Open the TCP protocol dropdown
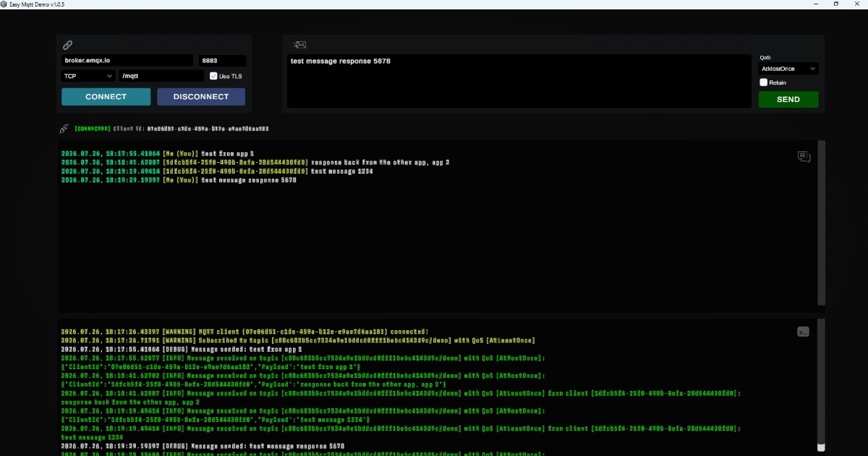The width and height of the screenshot is (868, 456). [88, 76]
